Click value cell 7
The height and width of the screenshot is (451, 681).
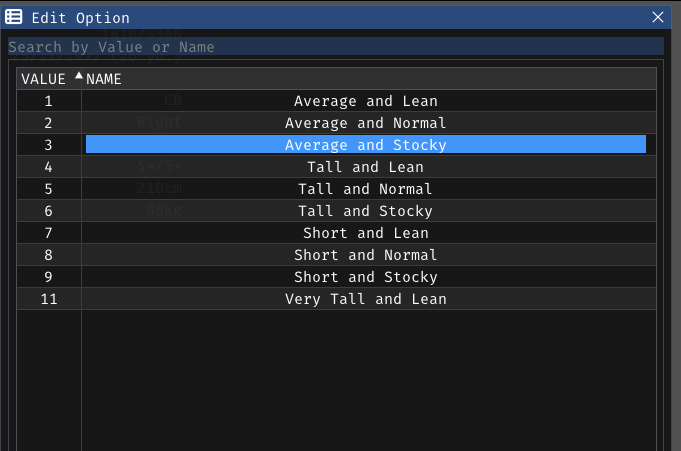point(49,233)
